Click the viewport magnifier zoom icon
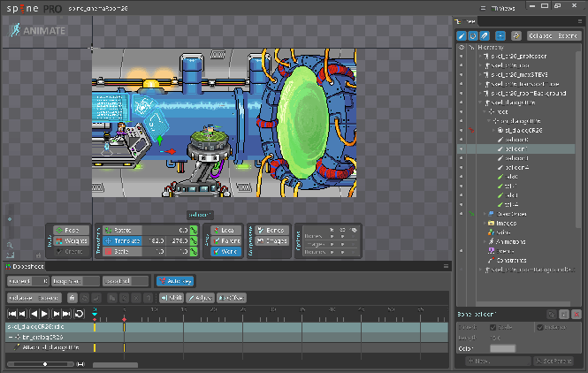Viewport: 588px width, 373px height. [10, 246]
